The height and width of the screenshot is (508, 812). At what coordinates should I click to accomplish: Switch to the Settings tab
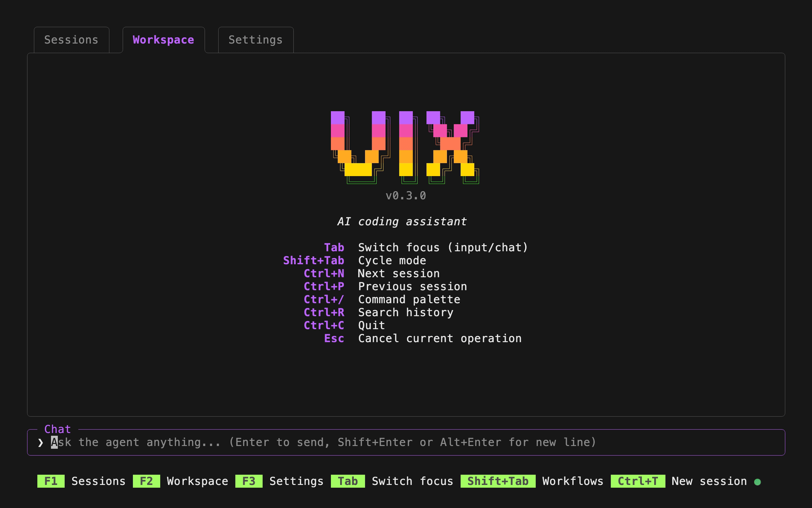[255, 40]
